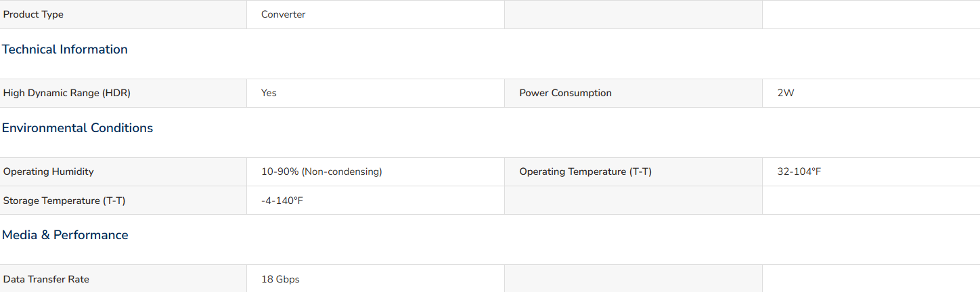The height and width of the screenshot is (292, 980).
Task: Select the Storage Temperature (T-T) label
Action: (x=64, y=201)
